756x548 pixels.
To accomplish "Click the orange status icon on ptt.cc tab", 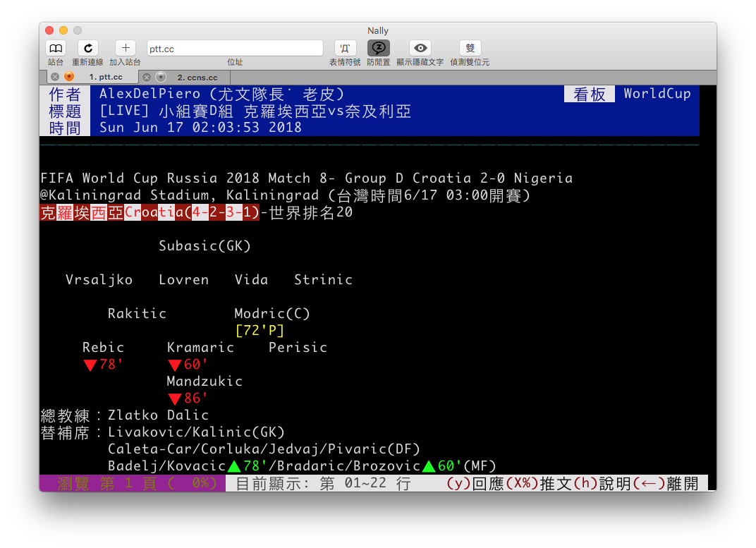I will point(69,77).
